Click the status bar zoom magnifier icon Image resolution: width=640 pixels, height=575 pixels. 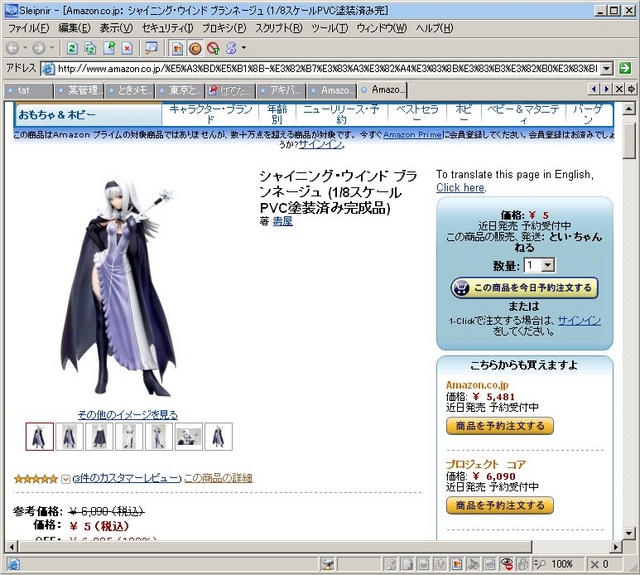(540, 564)
